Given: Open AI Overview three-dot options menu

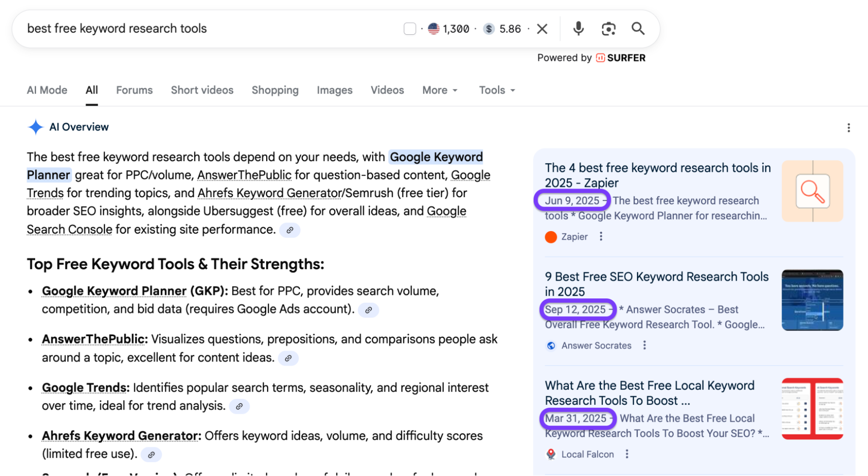Looking at the screenshot, I should point(848,128).
